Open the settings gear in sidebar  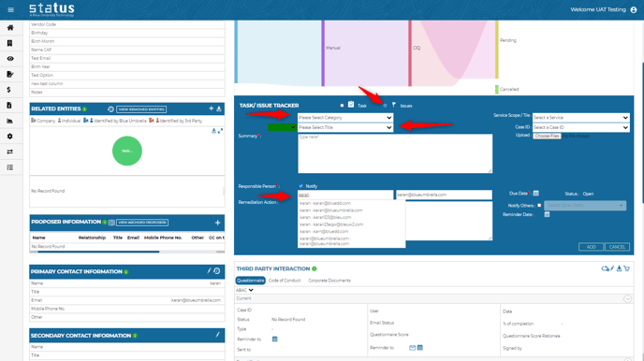click(10, 137)
